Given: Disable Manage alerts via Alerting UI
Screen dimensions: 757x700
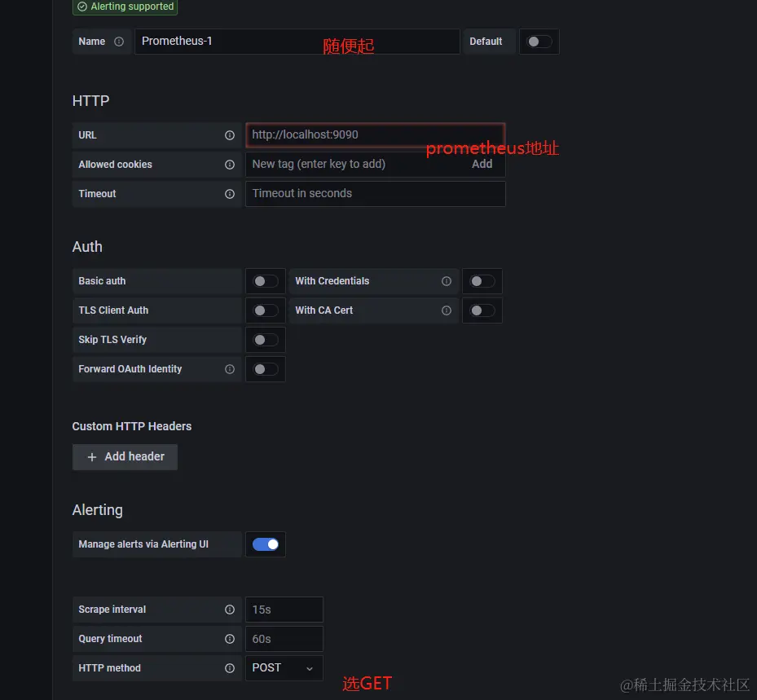Looking at the screenshot, I should click(265, 544).
